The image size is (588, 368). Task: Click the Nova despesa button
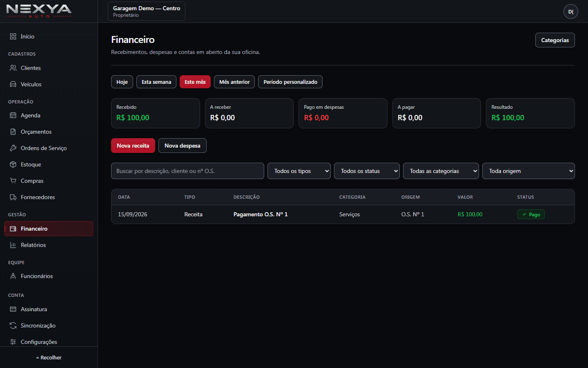pyautogui.click(x=183, y=146)
